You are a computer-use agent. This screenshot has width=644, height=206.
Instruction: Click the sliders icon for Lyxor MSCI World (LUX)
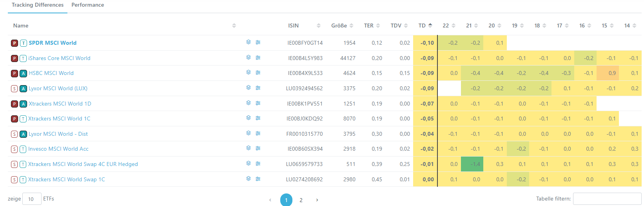point(258,88)
